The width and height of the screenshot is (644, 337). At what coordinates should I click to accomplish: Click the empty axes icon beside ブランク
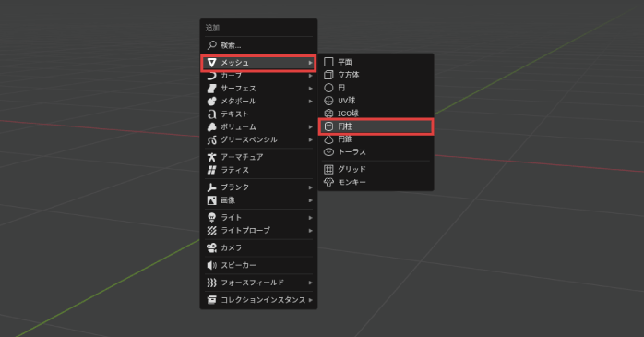(212, 187)
